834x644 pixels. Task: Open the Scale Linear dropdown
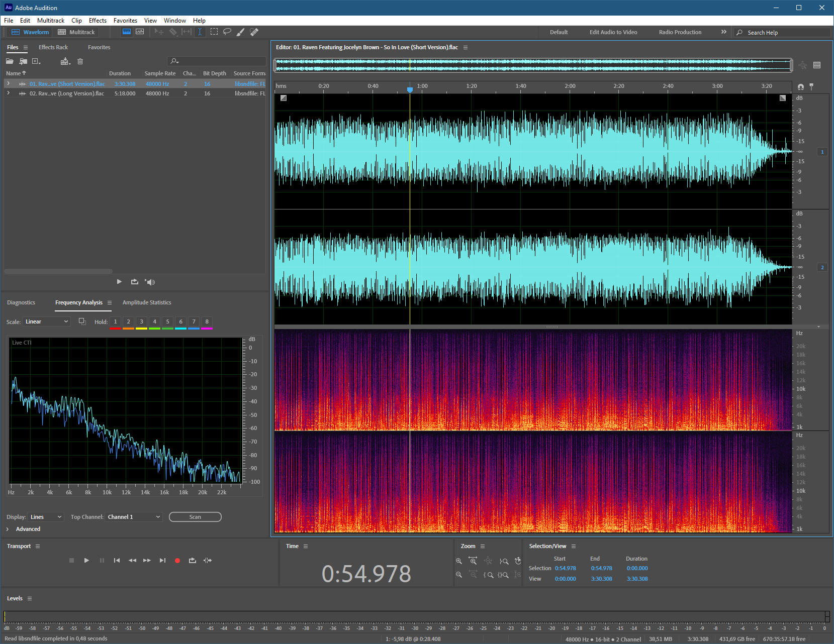[46, 321]
